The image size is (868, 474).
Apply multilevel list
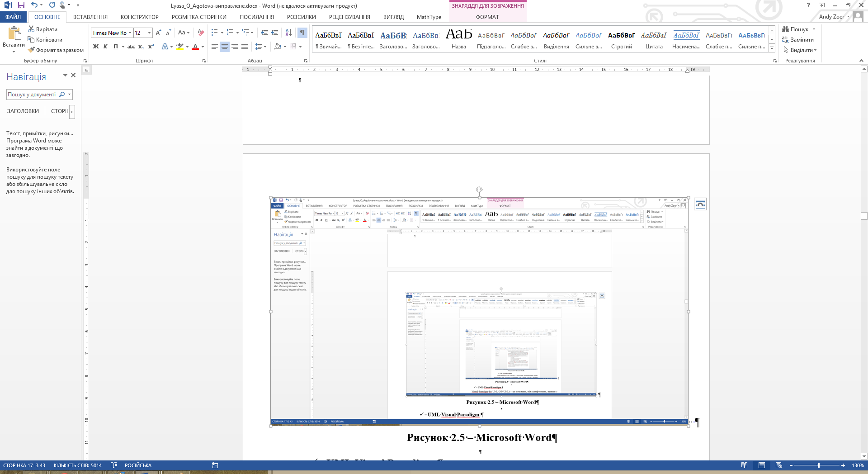246,33
